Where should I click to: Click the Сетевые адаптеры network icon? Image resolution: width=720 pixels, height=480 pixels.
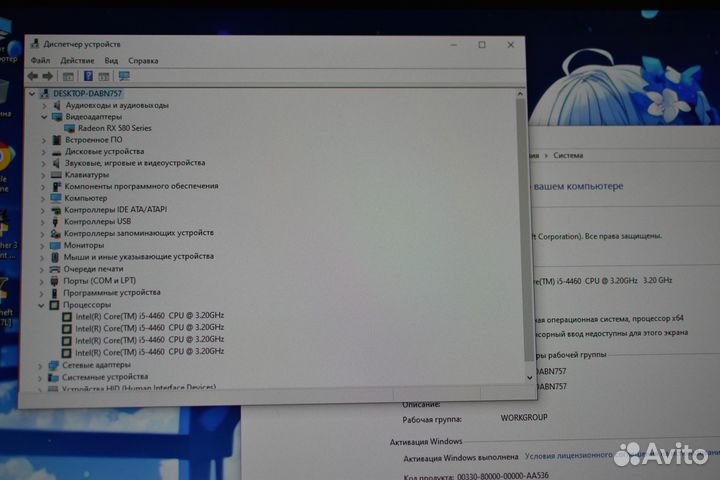(x=53, y=366)
